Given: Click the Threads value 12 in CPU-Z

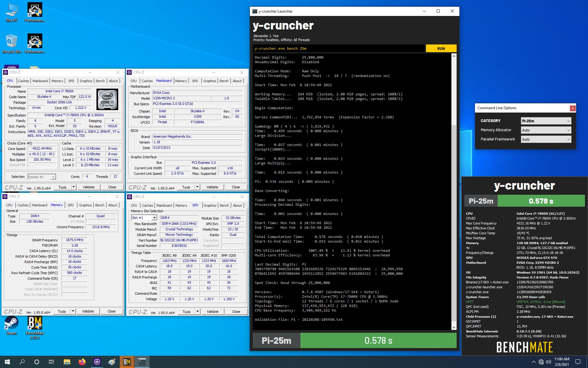Looking at the screenshot, I should [115, 176].
